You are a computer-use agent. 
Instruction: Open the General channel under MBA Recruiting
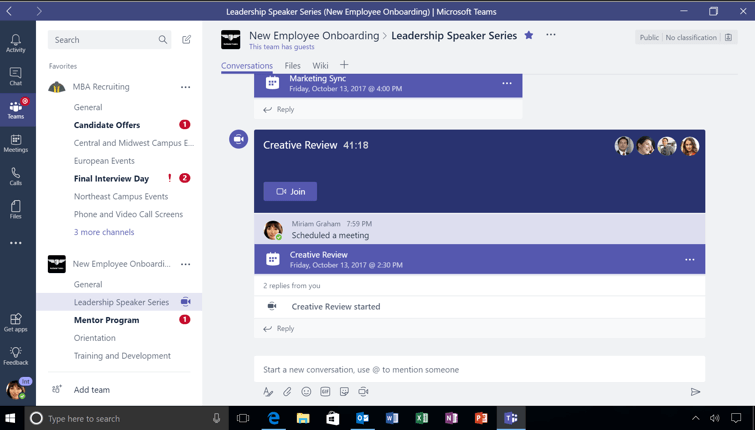(88, 107)
